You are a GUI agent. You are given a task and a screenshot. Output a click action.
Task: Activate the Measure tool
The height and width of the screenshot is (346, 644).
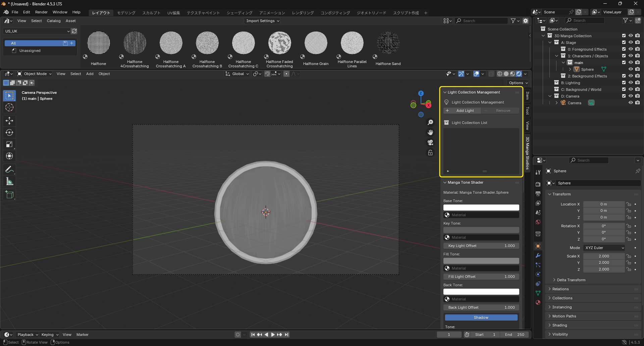[9, 181]
